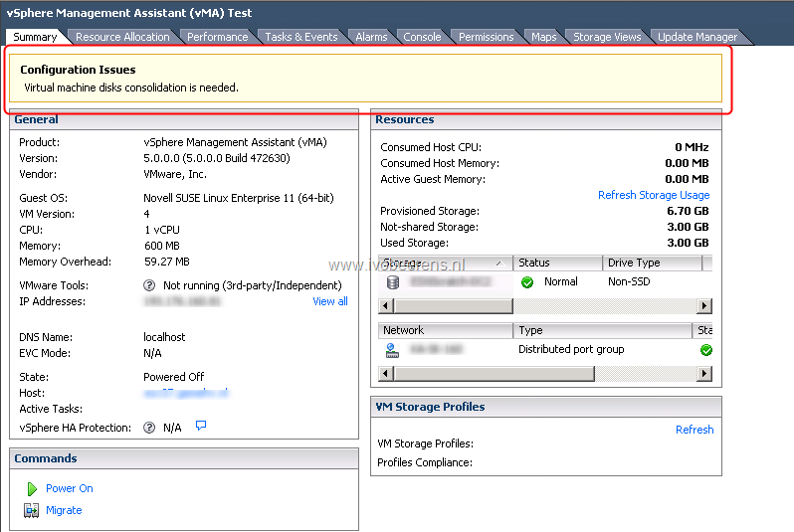
Task: Click the VMware Tools question mark icon
Action: (x=149, y=285)
